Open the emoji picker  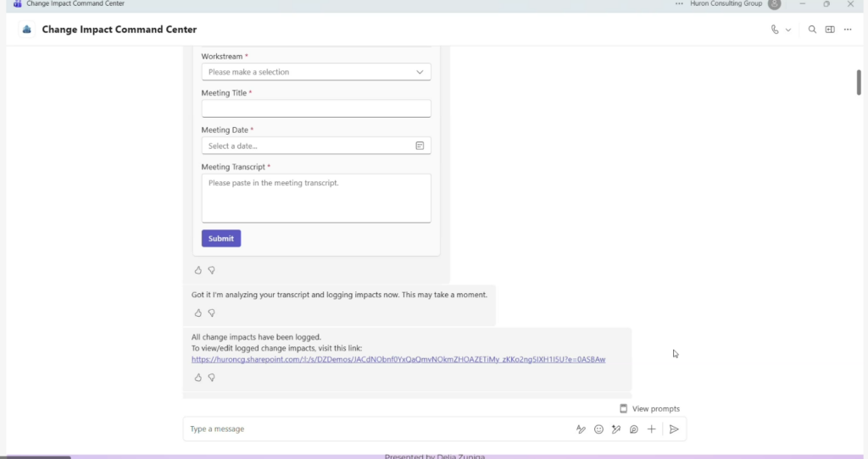[x=598, y=429]
